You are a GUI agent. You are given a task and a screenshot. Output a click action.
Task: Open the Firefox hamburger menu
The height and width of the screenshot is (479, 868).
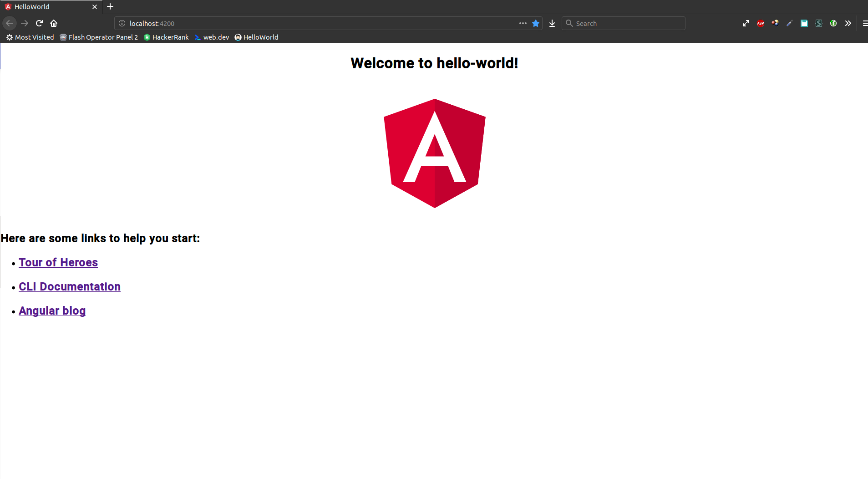click(864, 23)
